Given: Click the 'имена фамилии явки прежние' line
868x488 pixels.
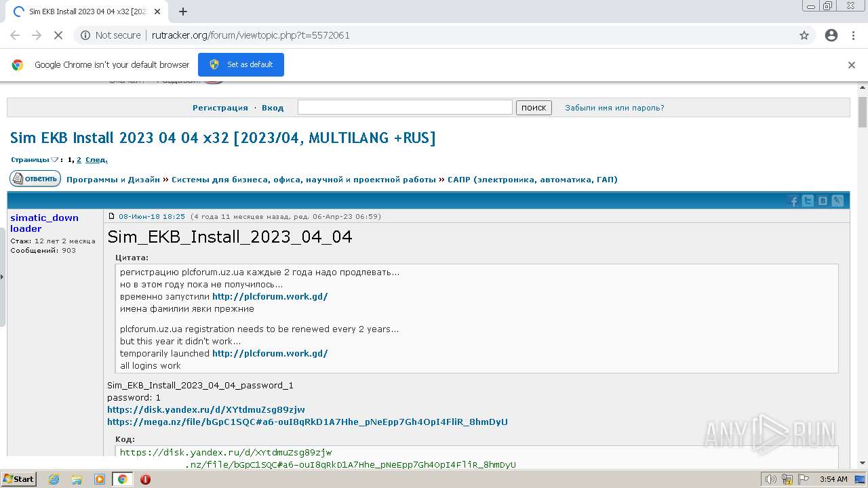Looking at the screenshot, I should 187,309.
